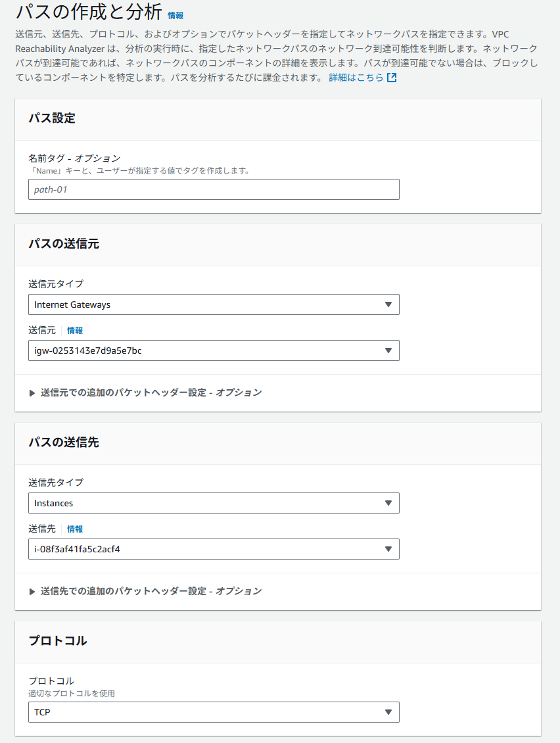Open the 詳細はこちら link
The width and height of the screenshot is (560, 743).
coord(356,78)
